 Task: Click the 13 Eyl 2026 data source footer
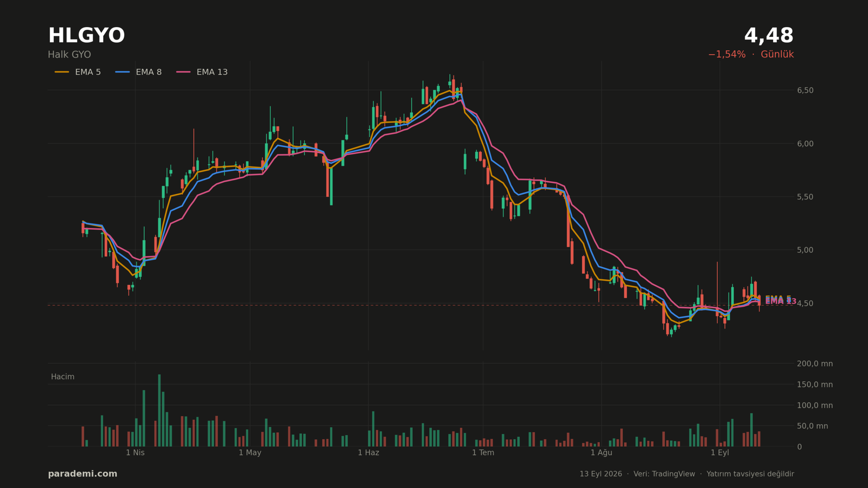click(x=687, y=474)
